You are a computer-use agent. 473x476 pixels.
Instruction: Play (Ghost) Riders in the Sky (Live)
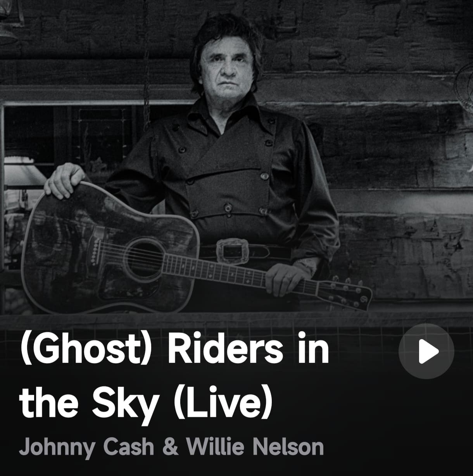click(x=426, y=351)
